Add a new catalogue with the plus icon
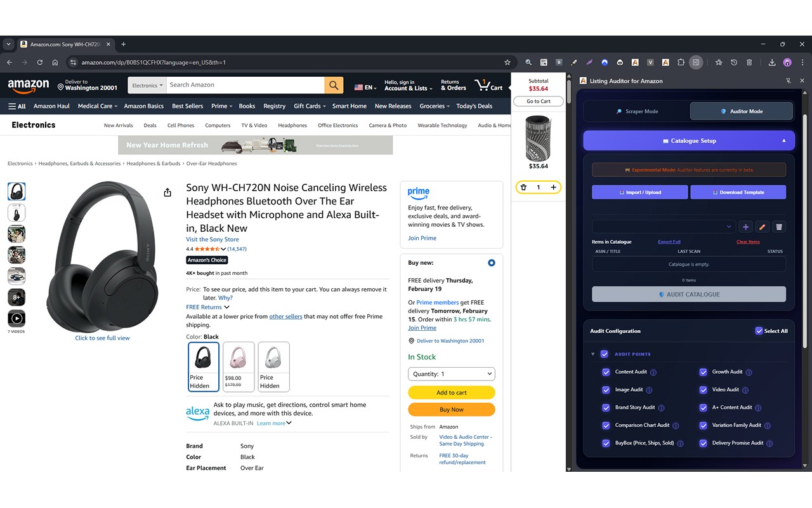Image resolution: width=812 pixels, height=508 pixels. click(x=745, y=227)
